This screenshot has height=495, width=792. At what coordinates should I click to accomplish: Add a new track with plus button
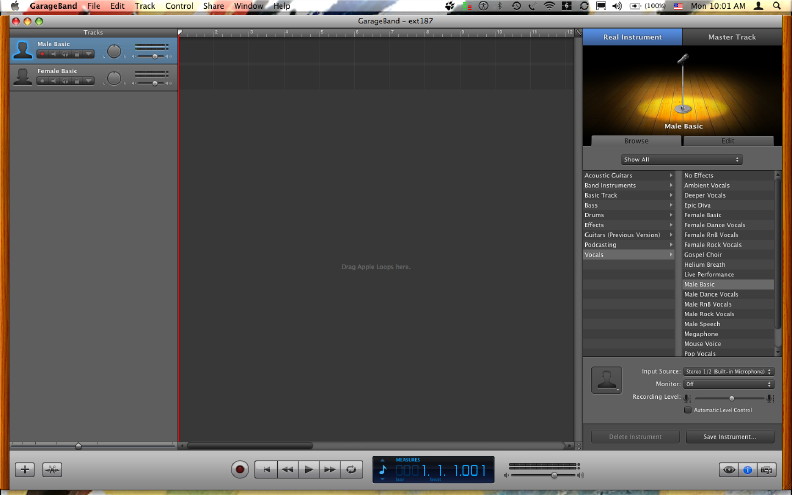pyautogui.click(x=25, y=469)
